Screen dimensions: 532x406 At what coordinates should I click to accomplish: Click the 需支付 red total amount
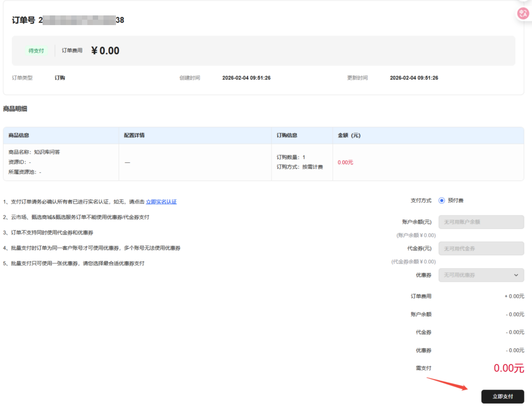508,368
